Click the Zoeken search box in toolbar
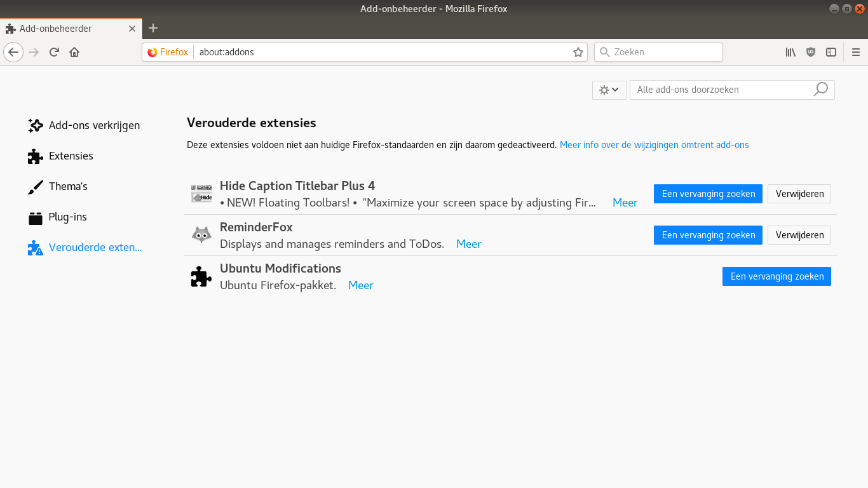This screenshot has height=488, width=868. 658,52
